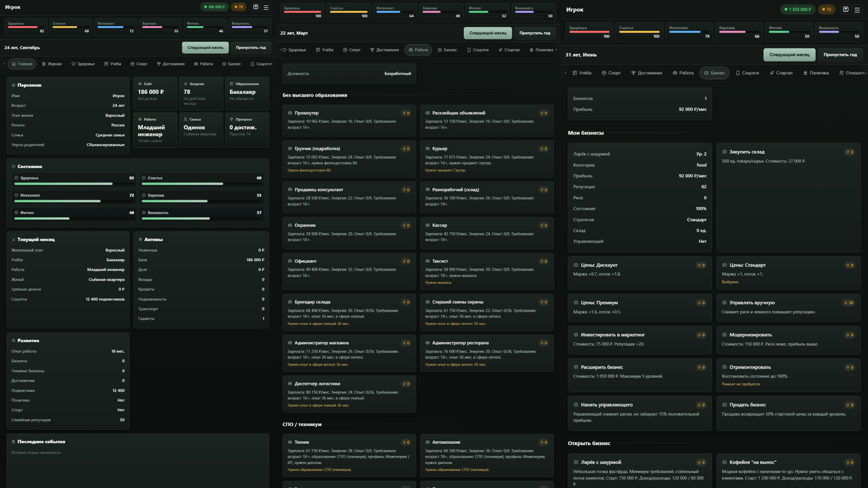Click shop icon on Модернизировать card
The image size is (868, 488).
pyautogui.click(x=725, y=335)
